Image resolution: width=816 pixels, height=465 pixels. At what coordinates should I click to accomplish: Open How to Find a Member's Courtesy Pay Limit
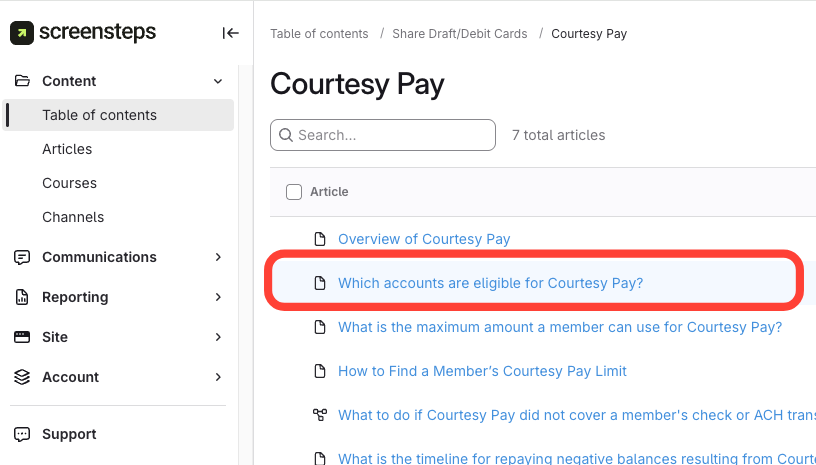click(482, 371)
